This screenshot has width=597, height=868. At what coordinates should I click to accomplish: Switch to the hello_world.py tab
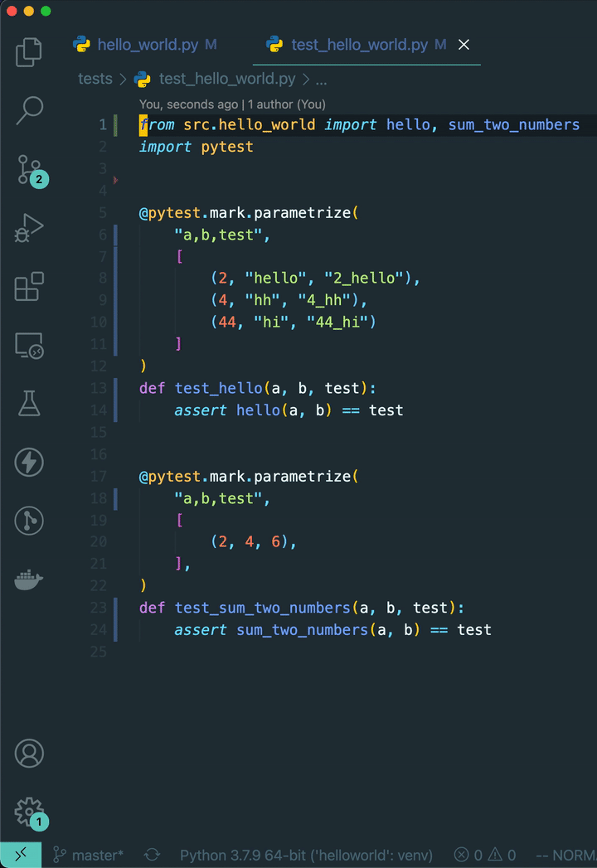(x=147, y=45)
